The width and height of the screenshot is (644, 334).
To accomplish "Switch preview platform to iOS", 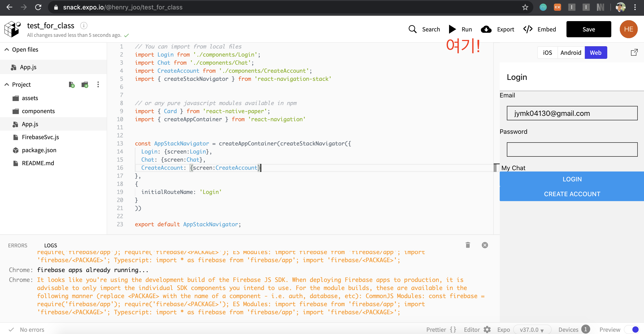I will pos(547,53).
